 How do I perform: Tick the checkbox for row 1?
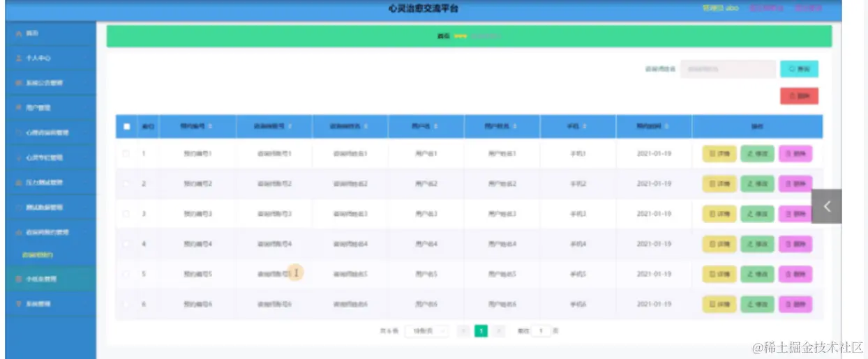pyautogui.click(x=126, y=153)
